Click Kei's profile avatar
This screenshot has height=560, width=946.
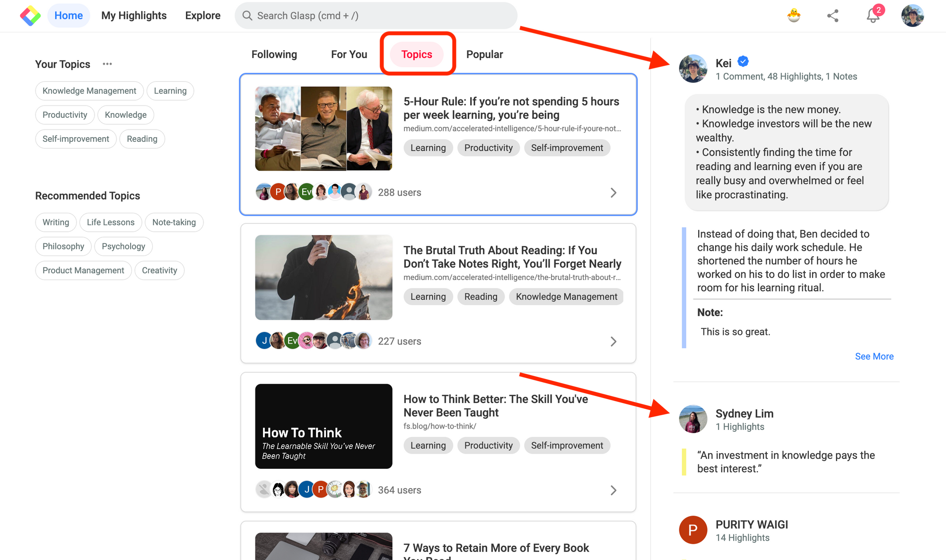pos(693,69)
